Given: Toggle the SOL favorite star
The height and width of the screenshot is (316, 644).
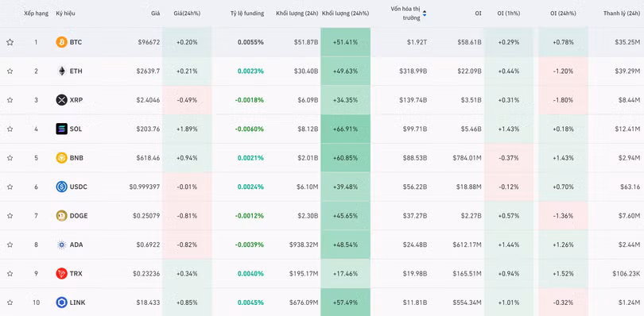Looking at the screenshot, I should (10, 129).
